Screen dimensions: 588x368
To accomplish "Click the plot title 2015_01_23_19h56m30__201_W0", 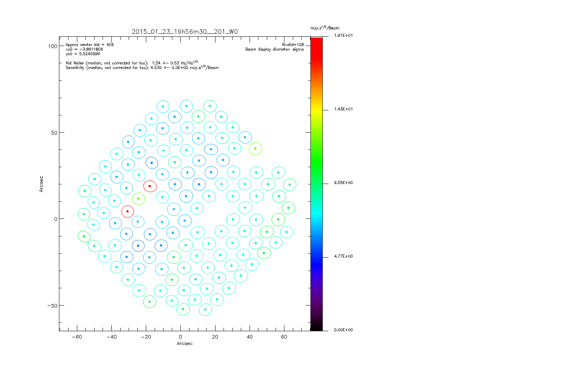I will tap(185, 32).
